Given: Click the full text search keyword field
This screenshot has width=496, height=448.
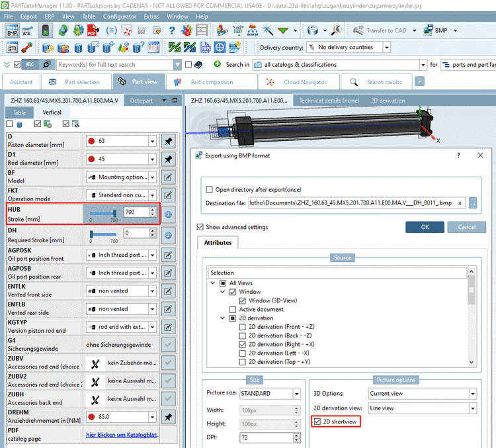Looking at the screenshot, I should coord(115,65).
